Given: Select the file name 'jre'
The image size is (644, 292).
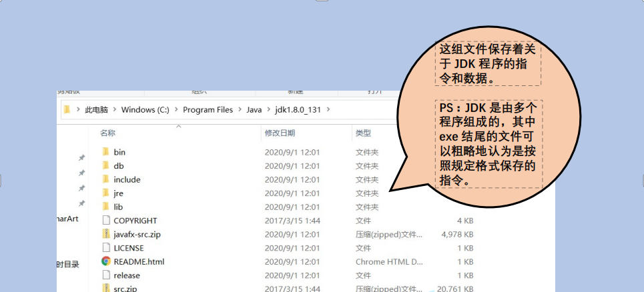Looking at the screenshot, I should click(118, 193).
